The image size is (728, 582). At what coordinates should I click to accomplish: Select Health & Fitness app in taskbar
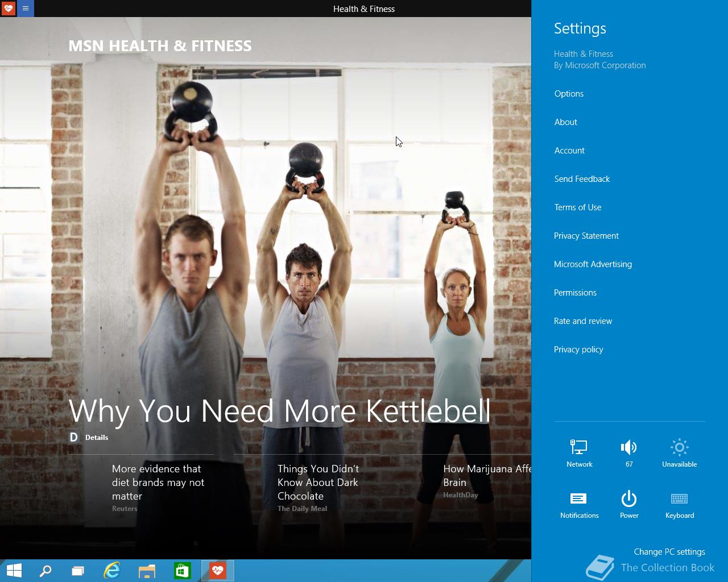tap(217, 571)
